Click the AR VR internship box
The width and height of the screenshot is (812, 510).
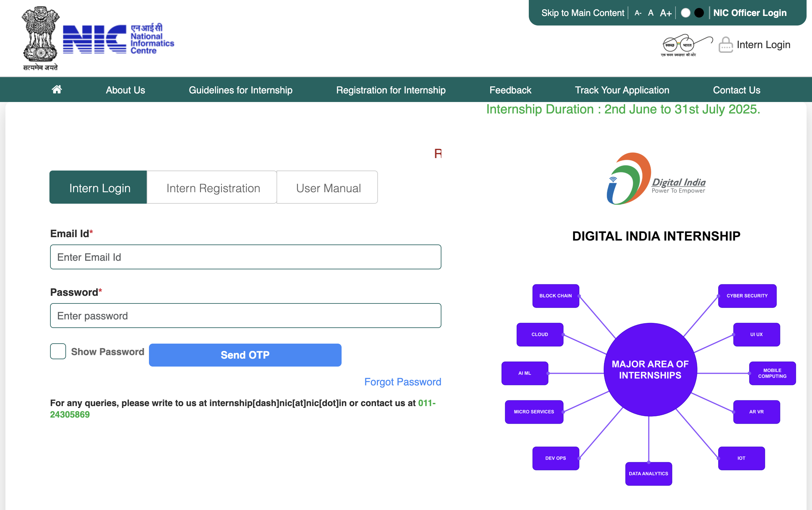757,412
